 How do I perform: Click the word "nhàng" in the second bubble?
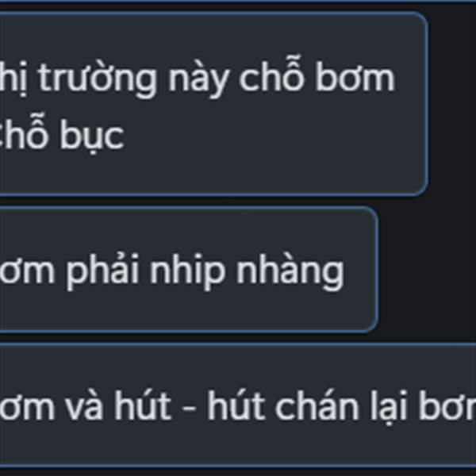(x=290, y=271)
